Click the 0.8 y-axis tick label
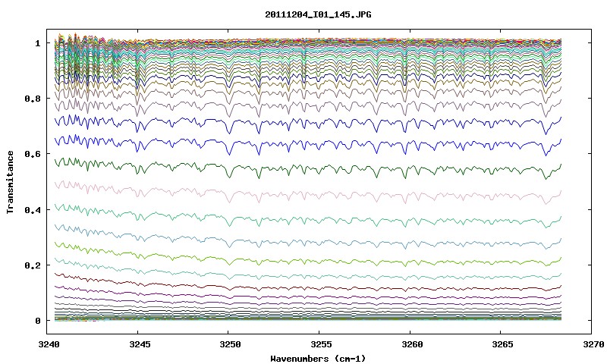The height and width of the screenshot is (364, 607). (33, 99)
